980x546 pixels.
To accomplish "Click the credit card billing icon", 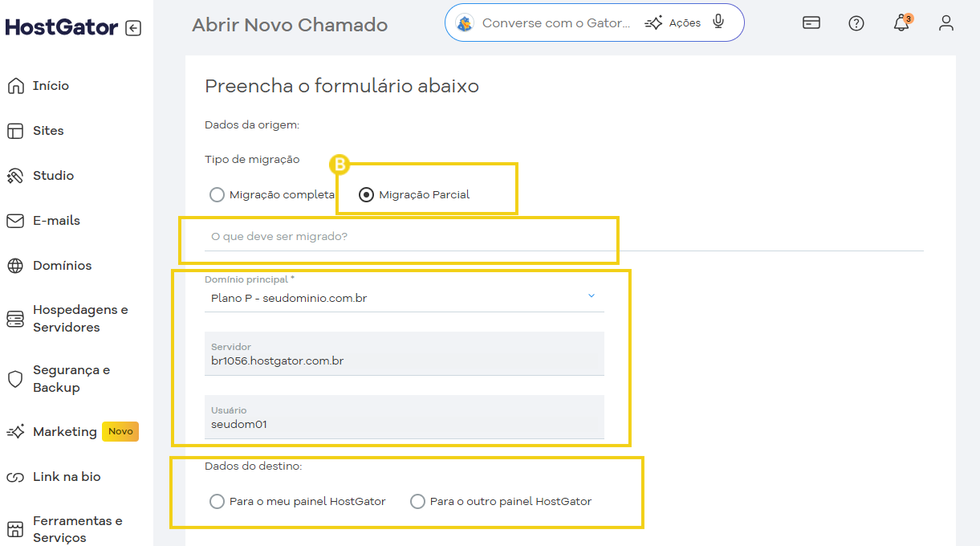I will click(811, 23).
